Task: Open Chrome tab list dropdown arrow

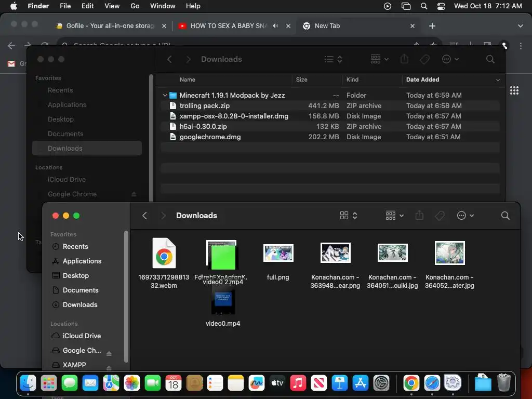Action: coord(520,26)
